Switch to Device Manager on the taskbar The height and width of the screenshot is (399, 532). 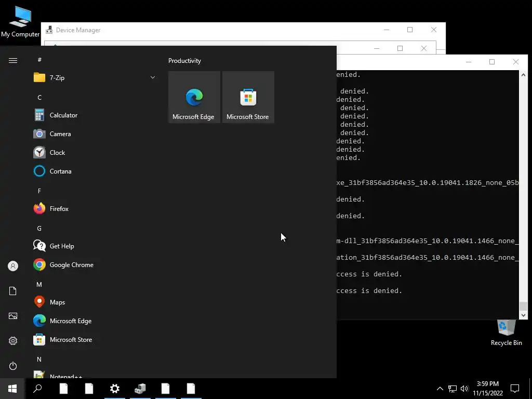[140, 389]
